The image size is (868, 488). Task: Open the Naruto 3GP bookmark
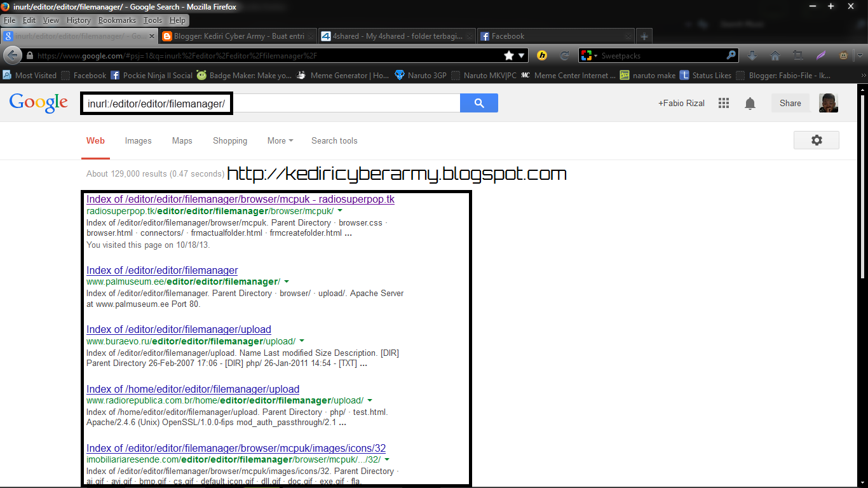click(x=420, y=75)
